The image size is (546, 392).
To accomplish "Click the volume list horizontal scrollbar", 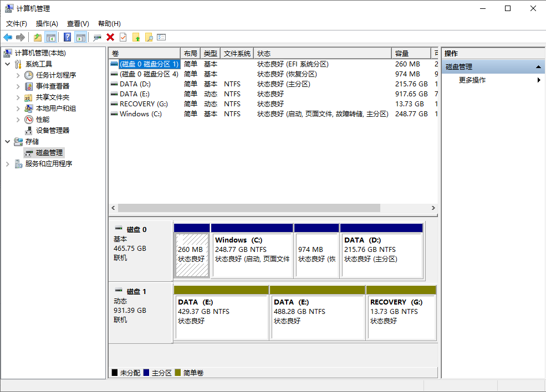I will [249, 208].
